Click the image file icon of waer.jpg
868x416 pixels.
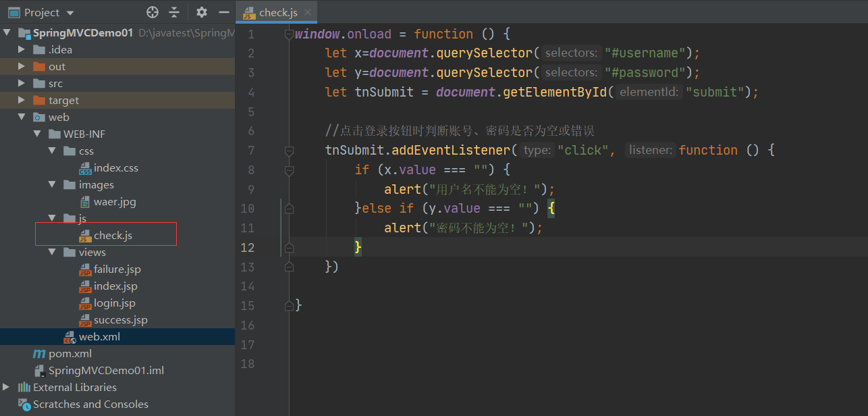point(85,201)
